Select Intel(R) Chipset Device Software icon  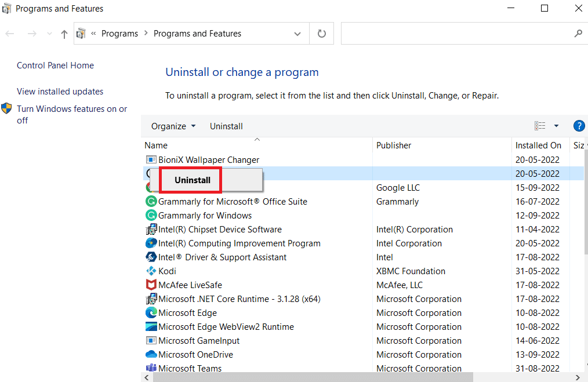coord(151,229)
